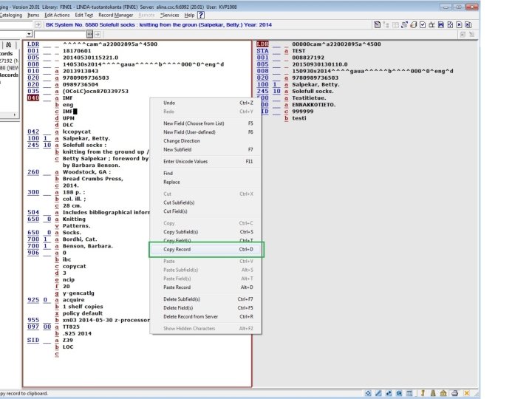532x399 pixels.
Task: Click 'Testitietue.' in the right record
Action: point(309,98)
